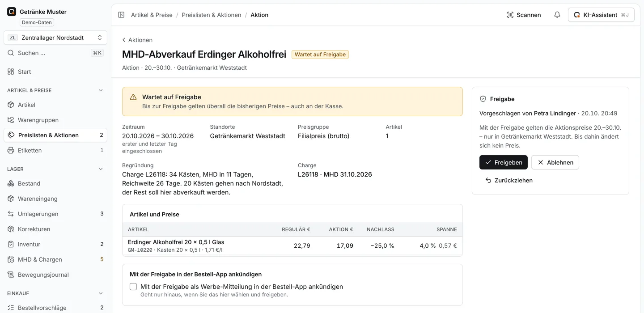Click the Bewegungsjournal icon
The width and height of the screenshot is (644, 313).
11,275
